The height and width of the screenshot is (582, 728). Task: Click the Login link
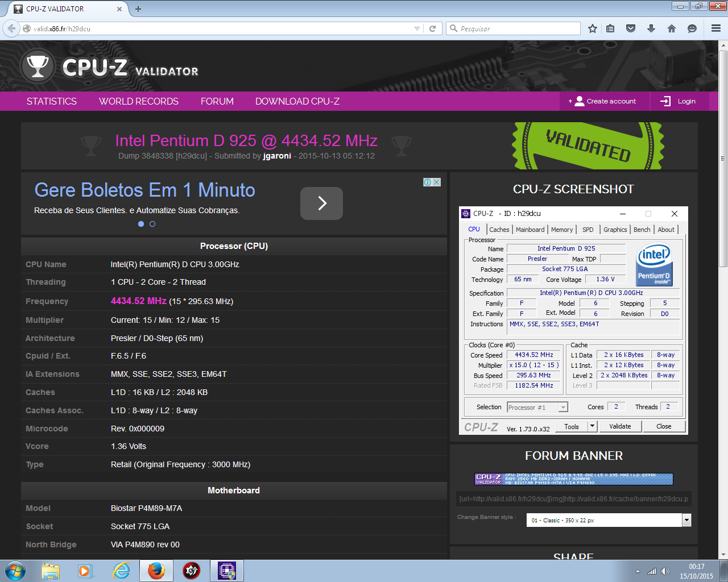[x=678, y=101]
